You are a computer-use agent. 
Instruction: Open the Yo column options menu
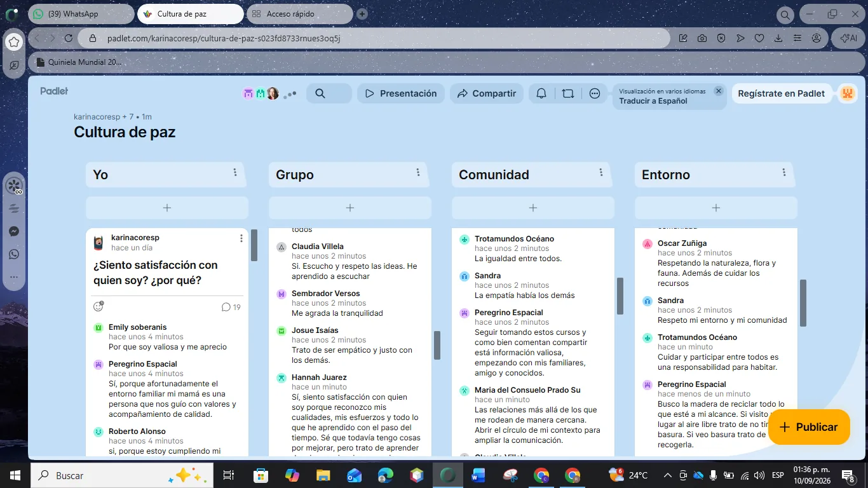pos(235,172)
